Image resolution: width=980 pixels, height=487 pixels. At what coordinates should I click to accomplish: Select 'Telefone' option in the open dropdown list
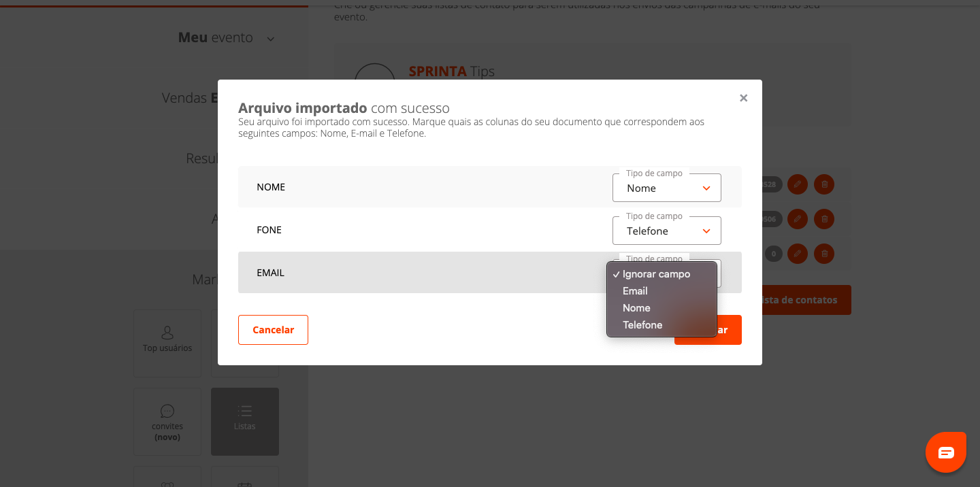[661, 325]
